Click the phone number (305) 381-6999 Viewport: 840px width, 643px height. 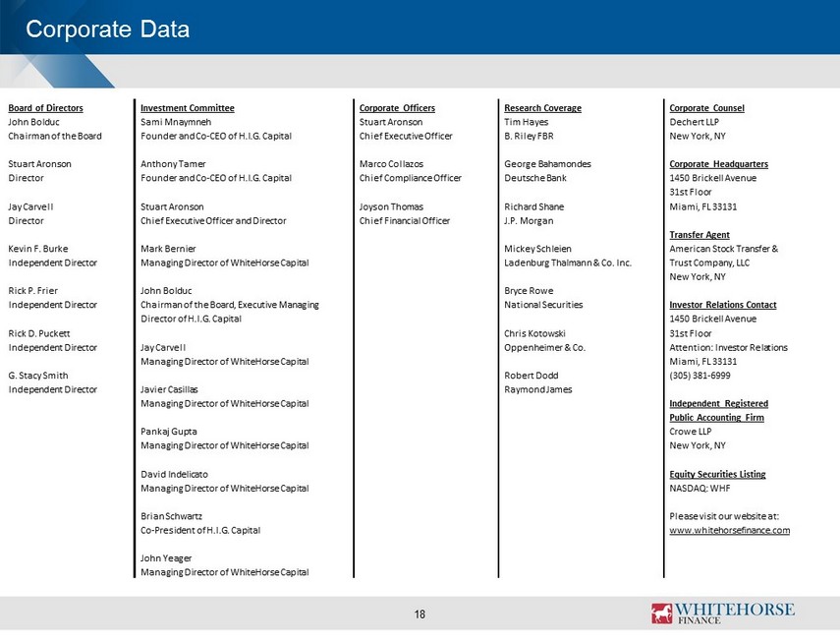pyautogui.click(x=700, y=376)
